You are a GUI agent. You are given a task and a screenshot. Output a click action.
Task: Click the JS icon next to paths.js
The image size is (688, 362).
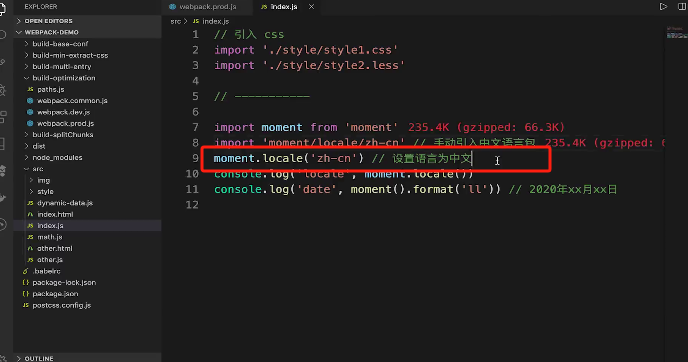30,89
